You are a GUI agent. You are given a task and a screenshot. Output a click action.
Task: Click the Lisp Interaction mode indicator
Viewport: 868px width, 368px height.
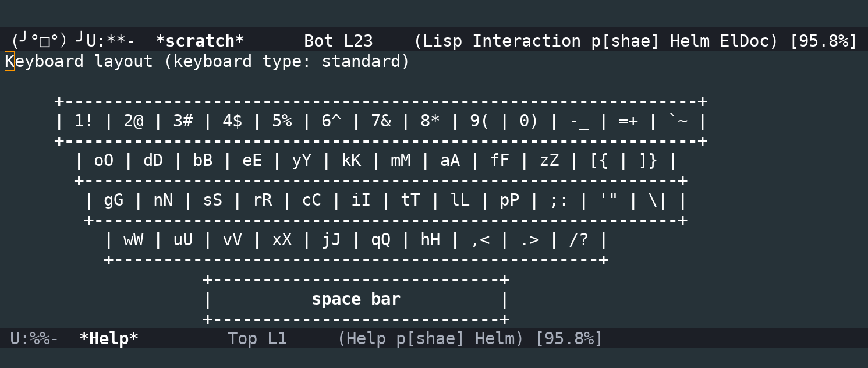(503, 41)
